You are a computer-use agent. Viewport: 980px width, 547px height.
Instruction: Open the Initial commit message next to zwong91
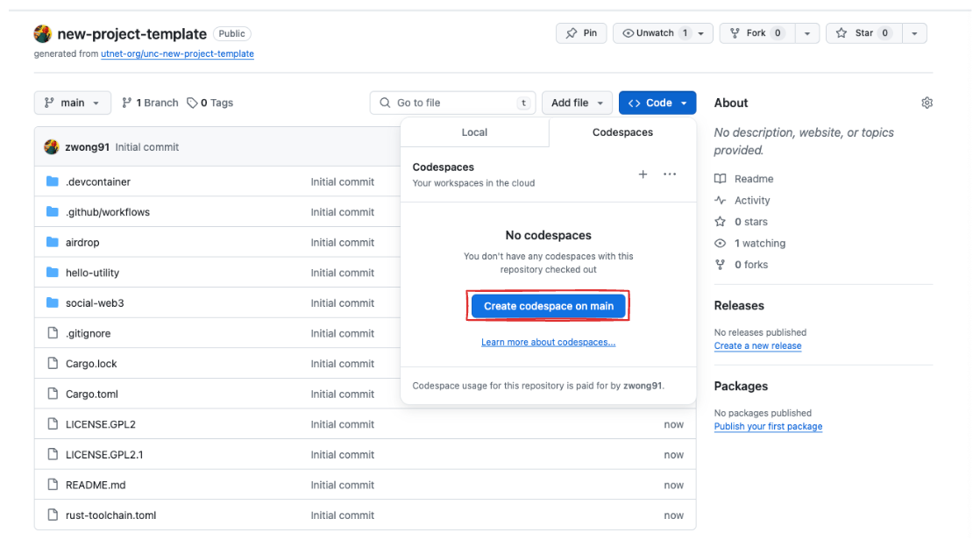point(147,147)
